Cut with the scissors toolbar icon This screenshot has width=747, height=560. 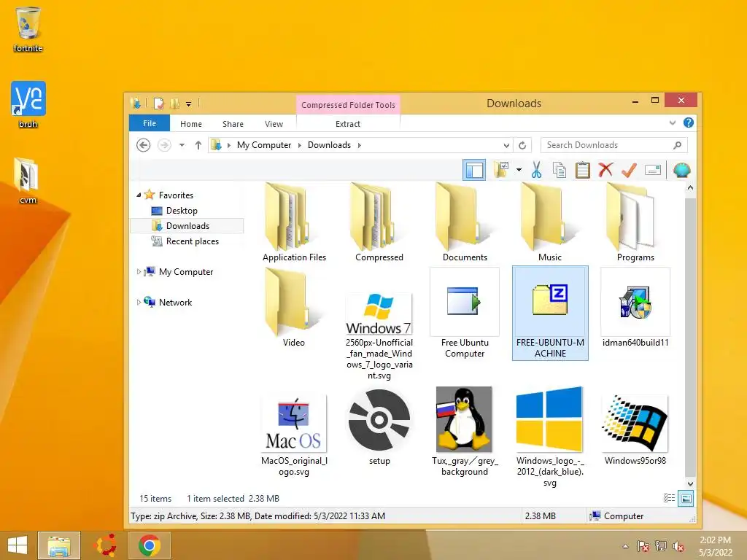point(536,170)
